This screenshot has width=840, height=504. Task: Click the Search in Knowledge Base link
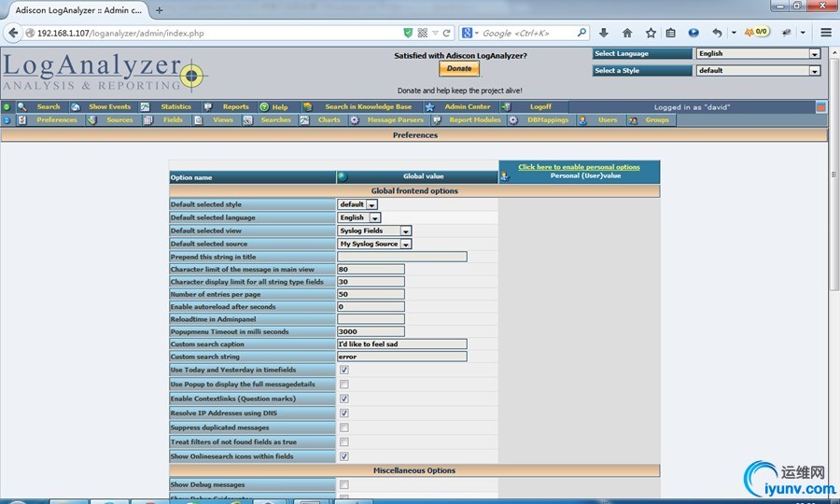(369, 107)
